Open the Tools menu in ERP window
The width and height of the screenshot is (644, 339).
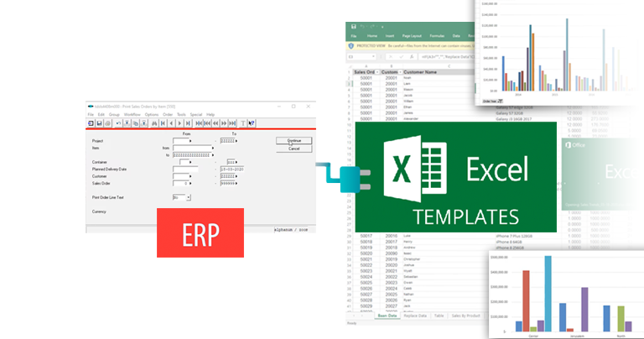[181, 115]
